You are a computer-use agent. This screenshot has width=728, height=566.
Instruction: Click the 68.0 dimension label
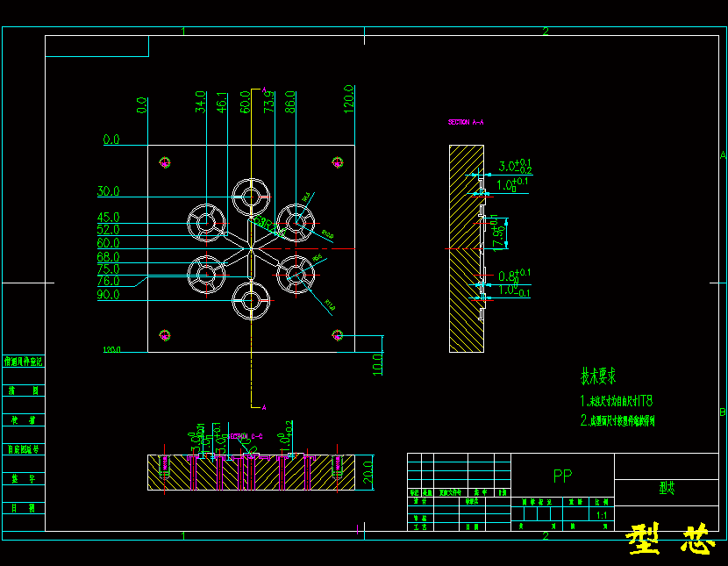click(x=108, y=257)
